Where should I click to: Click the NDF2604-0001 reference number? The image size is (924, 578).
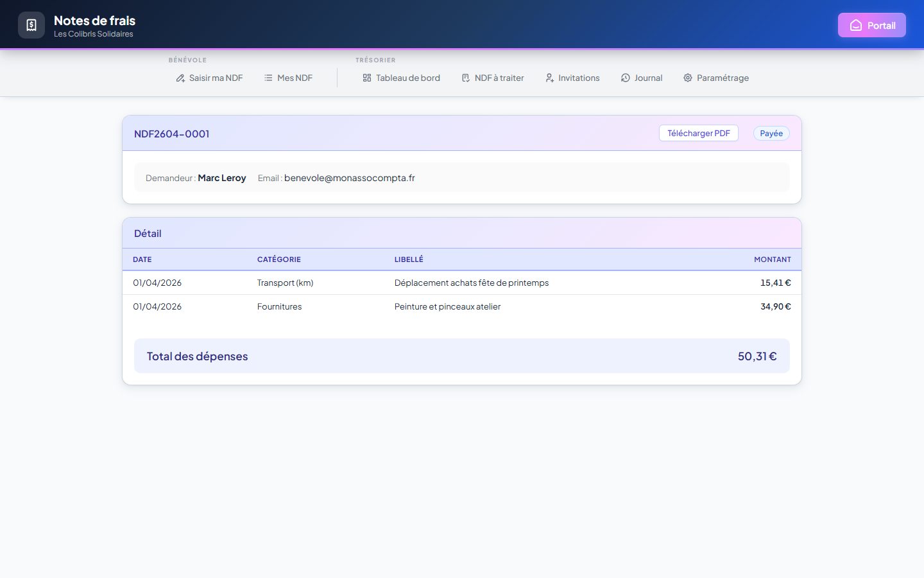[172, 134]
